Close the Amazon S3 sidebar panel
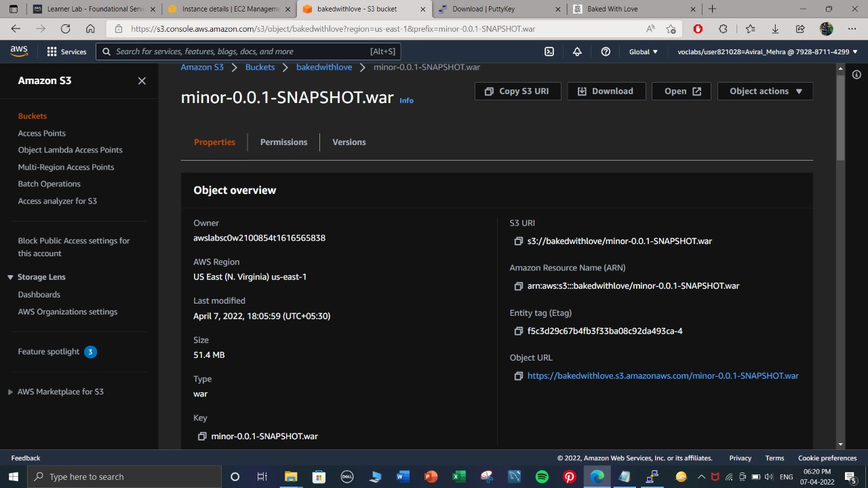 pyautogui.click(x=142, y=81)
